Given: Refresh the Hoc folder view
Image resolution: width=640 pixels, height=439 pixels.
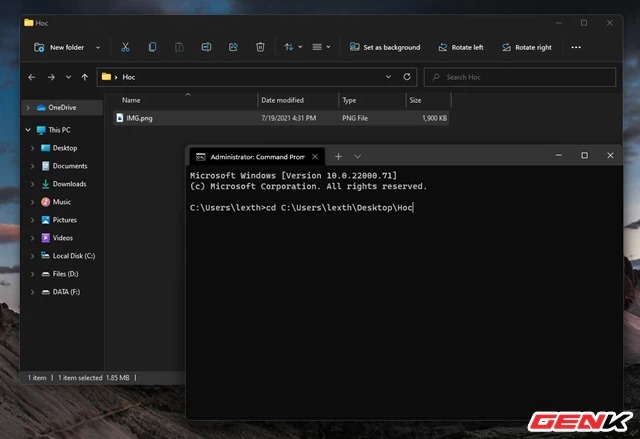Looking at the screenshot, I should 406,77.
